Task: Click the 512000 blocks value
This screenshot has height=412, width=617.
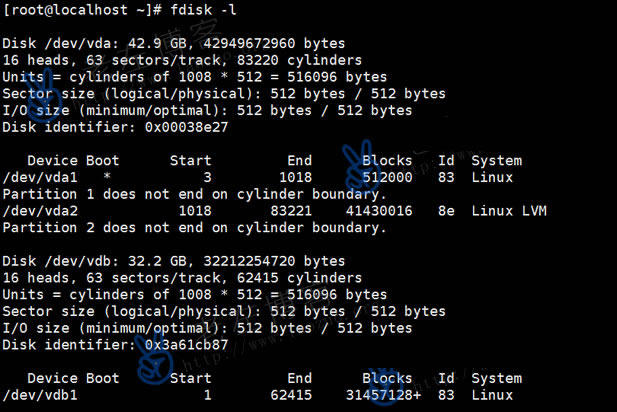Action: pyautogui.click(x=388, y=177)
